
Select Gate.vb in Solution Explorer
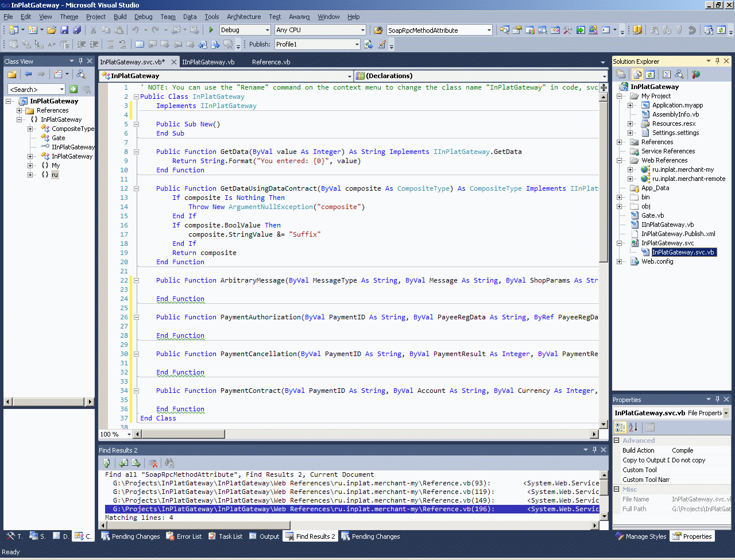click(652, 215)
